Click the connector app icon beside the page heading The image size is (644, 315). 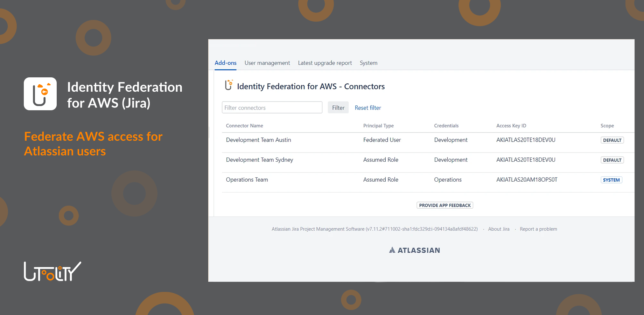coord(228,85)
